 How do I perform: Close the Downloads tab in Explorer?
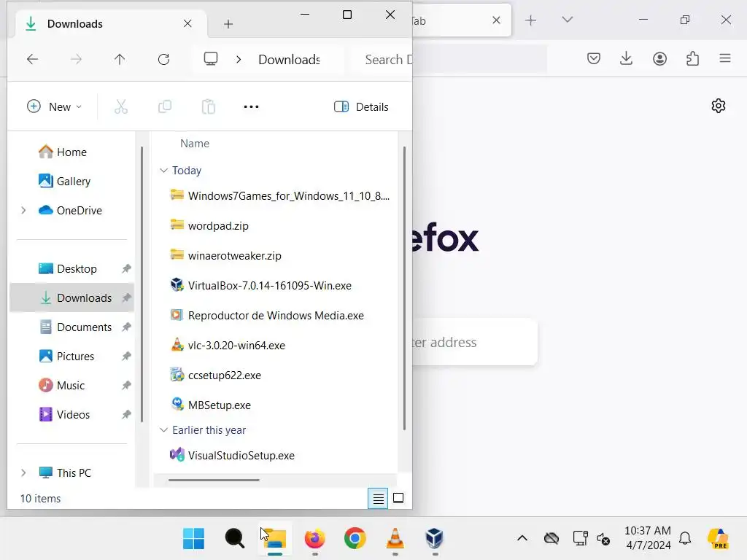[187, 23]
